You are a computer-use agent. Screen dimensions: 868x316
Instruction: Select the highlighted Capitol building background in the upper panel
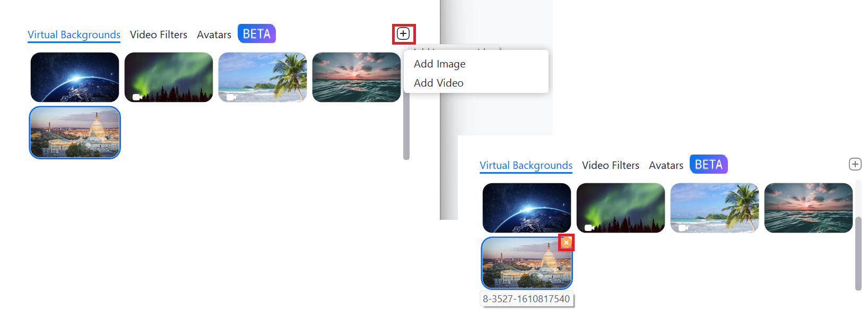(75, 132)
